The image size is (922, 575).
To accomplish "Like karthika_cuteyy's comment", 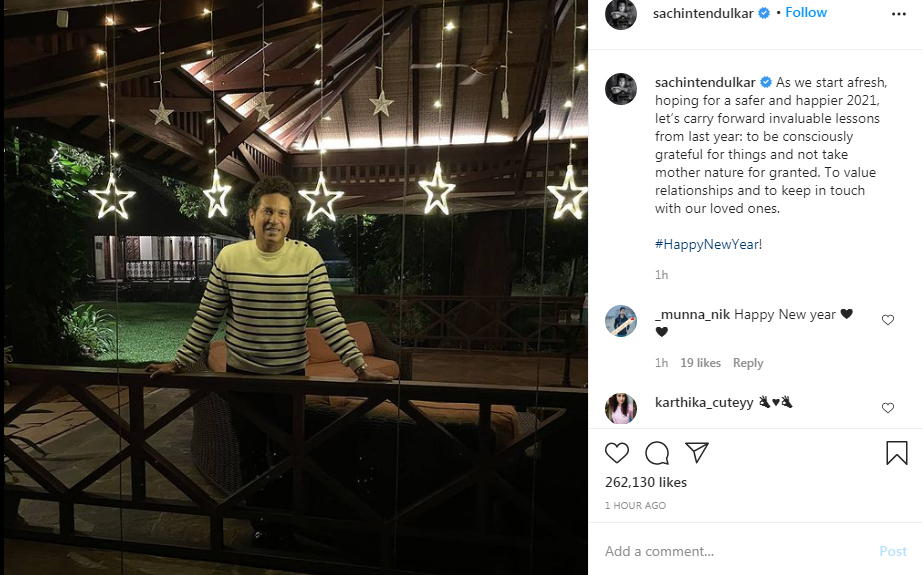I will (x=888, y=408).
